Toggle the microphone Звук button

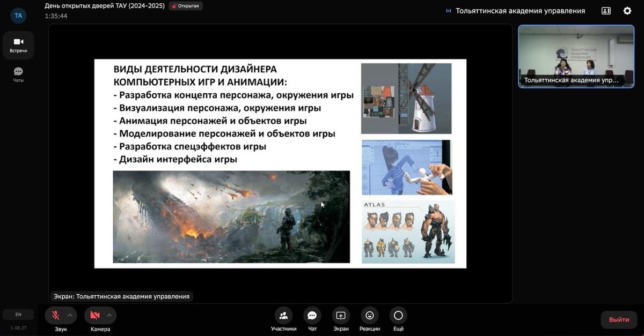click(56, 315)
